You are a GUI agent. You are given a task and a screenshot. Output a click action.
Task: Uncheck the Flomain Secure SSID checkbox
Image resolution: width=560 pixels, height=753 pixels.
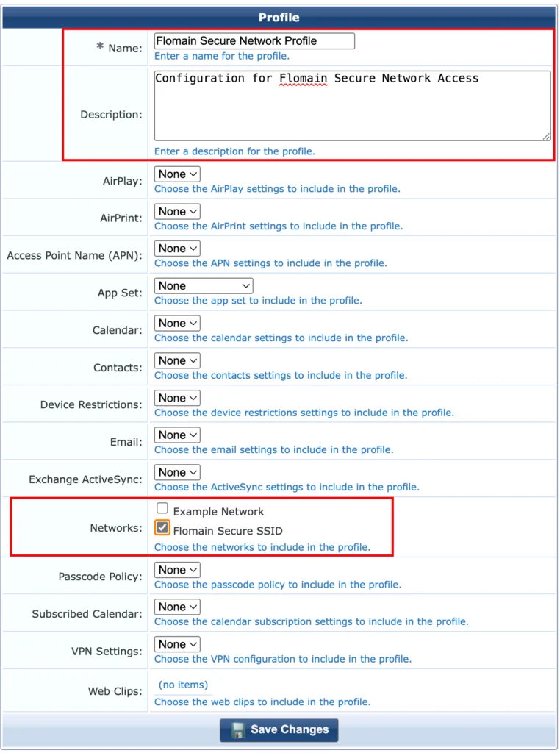[162, 527]
